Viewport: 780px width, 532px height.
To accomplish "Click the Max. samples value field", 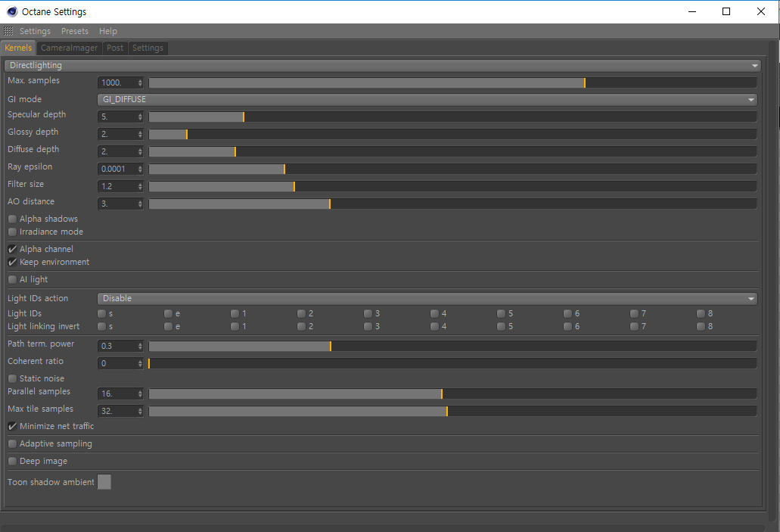I will pos(117,82).
